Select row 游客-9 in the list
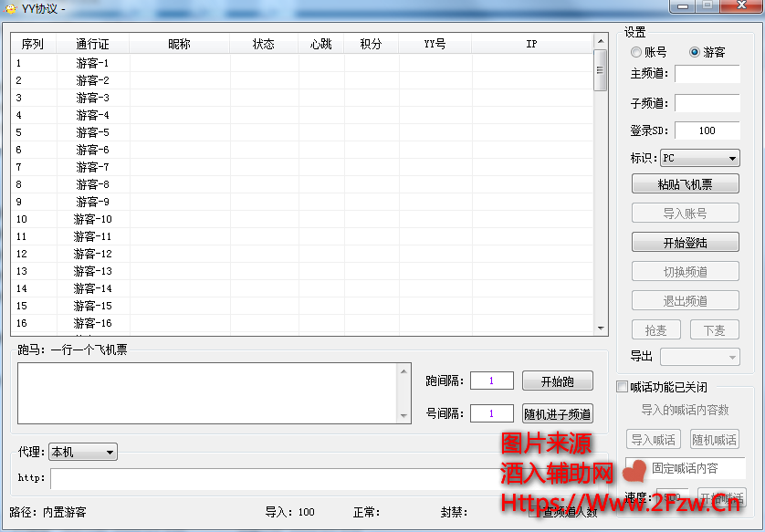 tap(302, 202)
